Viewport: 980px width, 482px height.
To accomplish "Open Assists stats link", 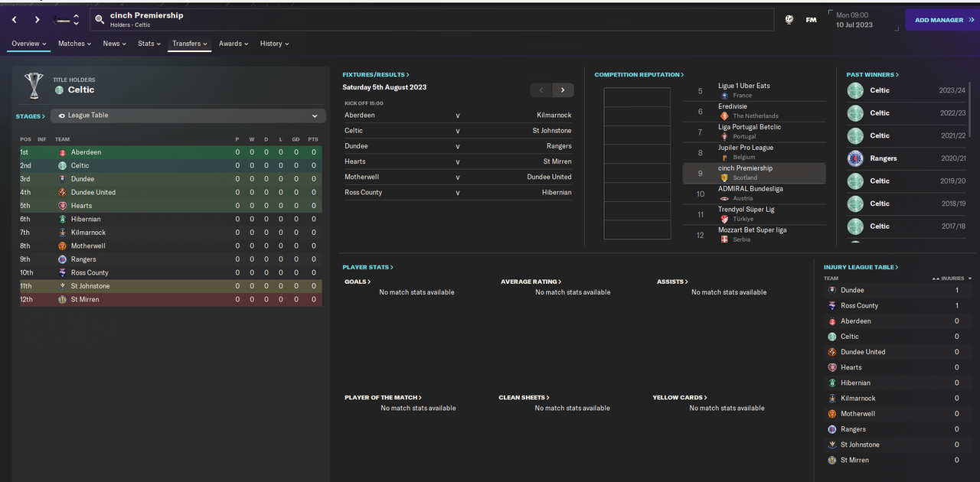I will 672,282.
